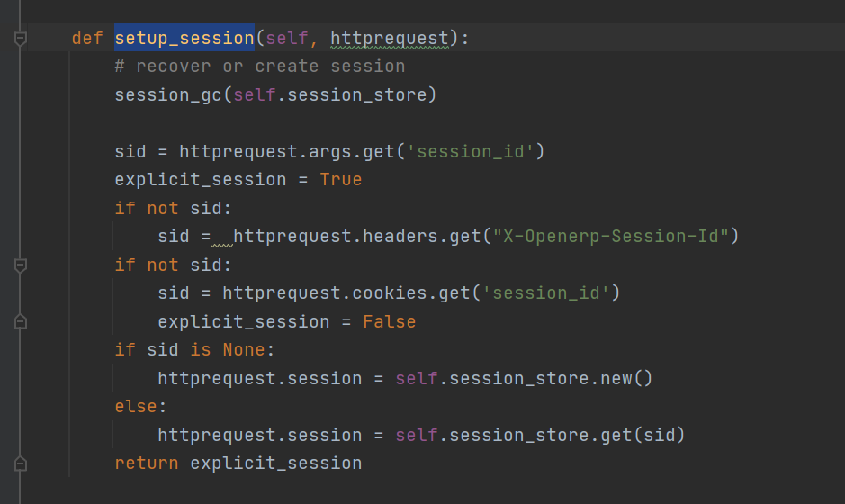Click the httprequest parameter in the def line
845x504 pixels.
click(x=389, y=39)
